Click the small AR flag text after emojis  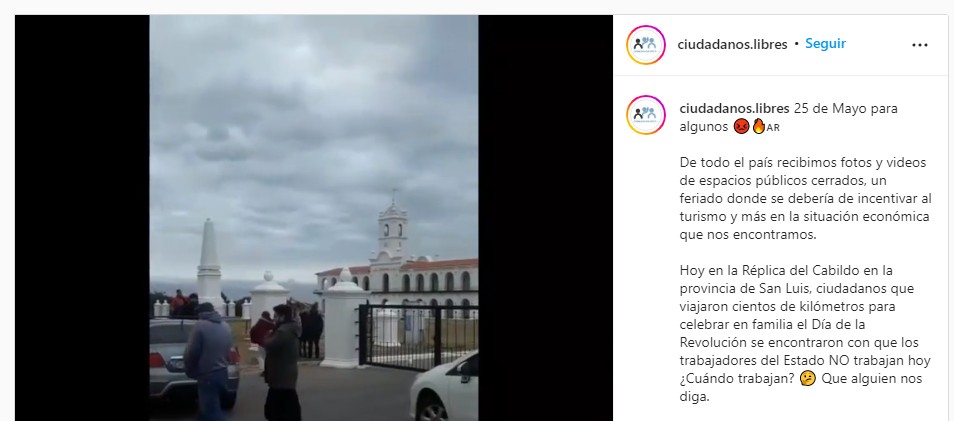click(773, 128)
